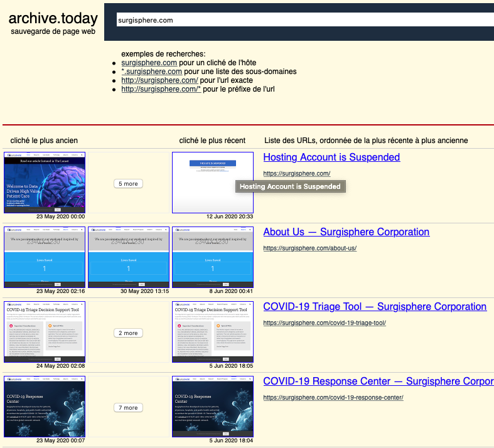Open the http://surgisphere.com/ exact url example
This screenshot has width=494, height=448.
click(x=159, y=80)
